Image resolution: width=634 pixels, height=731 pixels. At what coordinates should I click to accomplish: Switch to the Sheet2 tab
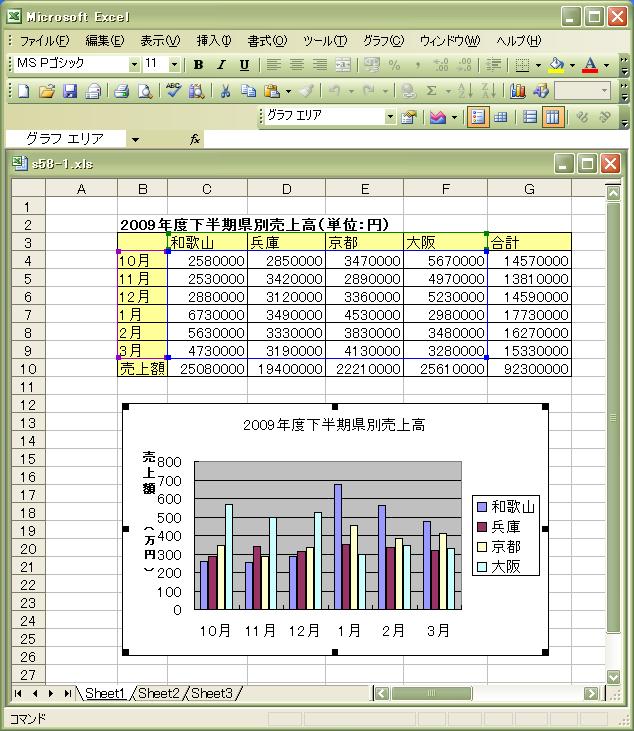tap(159, 693)
